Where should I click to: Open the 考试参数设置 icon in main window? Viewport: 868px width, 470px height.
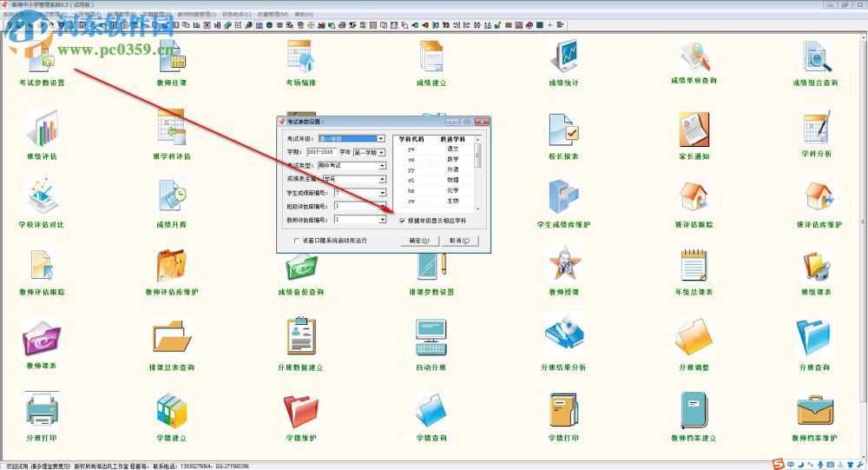click(x=42, y=58)
